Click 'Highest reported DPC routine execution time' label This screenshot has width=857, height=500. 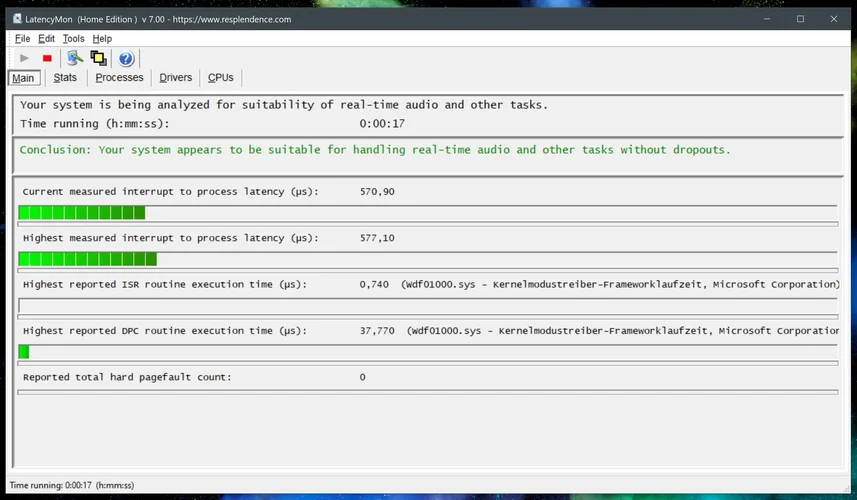(x=165, y=331)
